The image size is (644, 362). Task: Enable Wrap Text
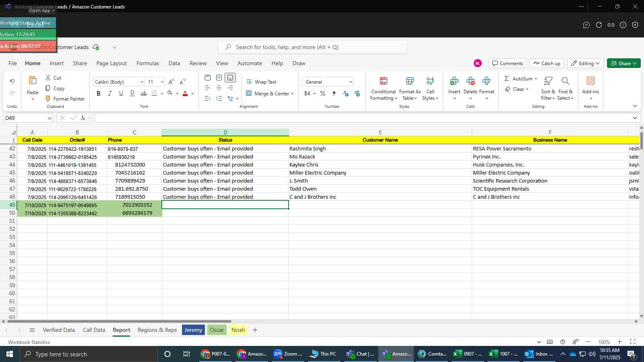tap(261, 82)
